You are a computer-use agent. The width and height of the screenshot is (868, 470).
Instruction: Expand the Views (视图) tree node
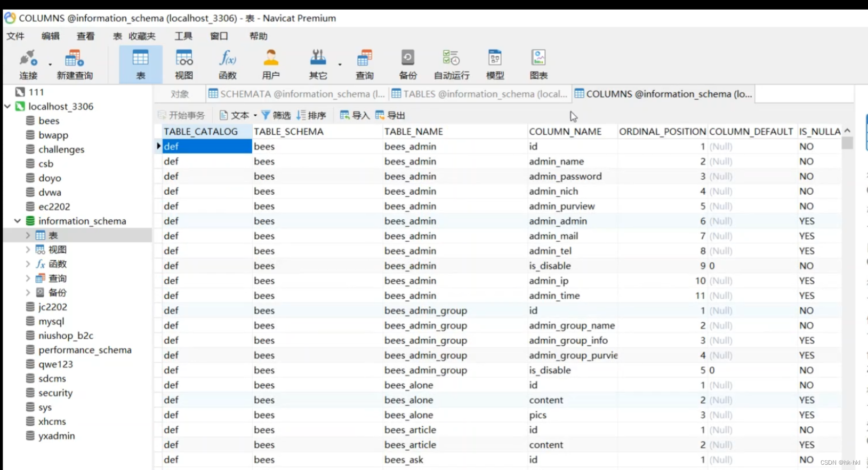coord(28,249)
